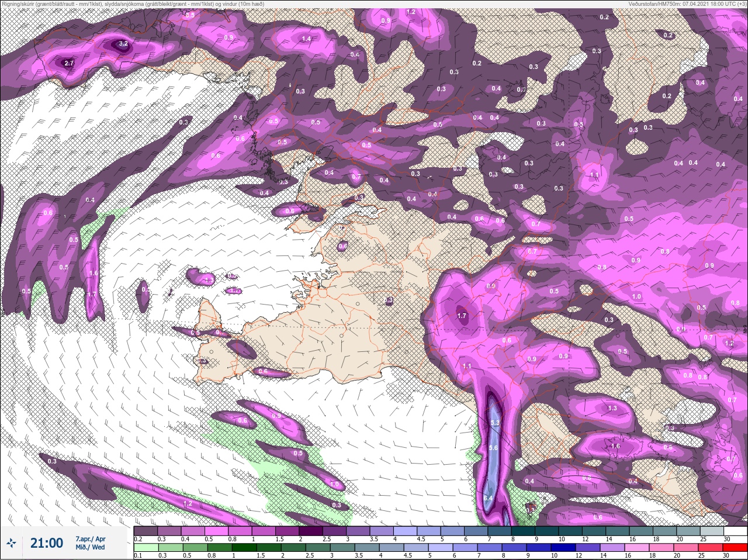This screenshot has width=748, height=560.
Task: Pick the white swatch after 30 in upper legend
Action: [x=735, y=531]
